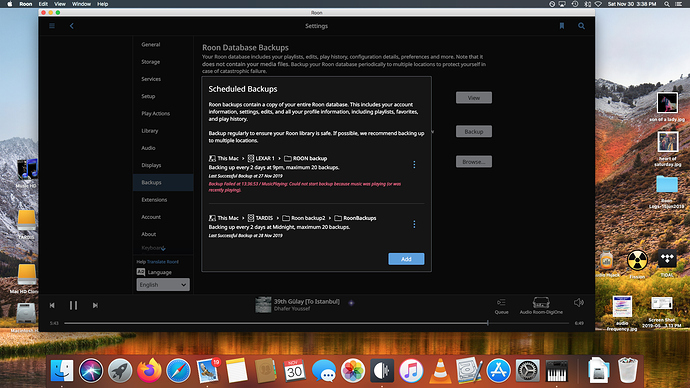The image size is (690, 388).
Task: Open System Preferences in the dock
Action: tap(527, 370)
